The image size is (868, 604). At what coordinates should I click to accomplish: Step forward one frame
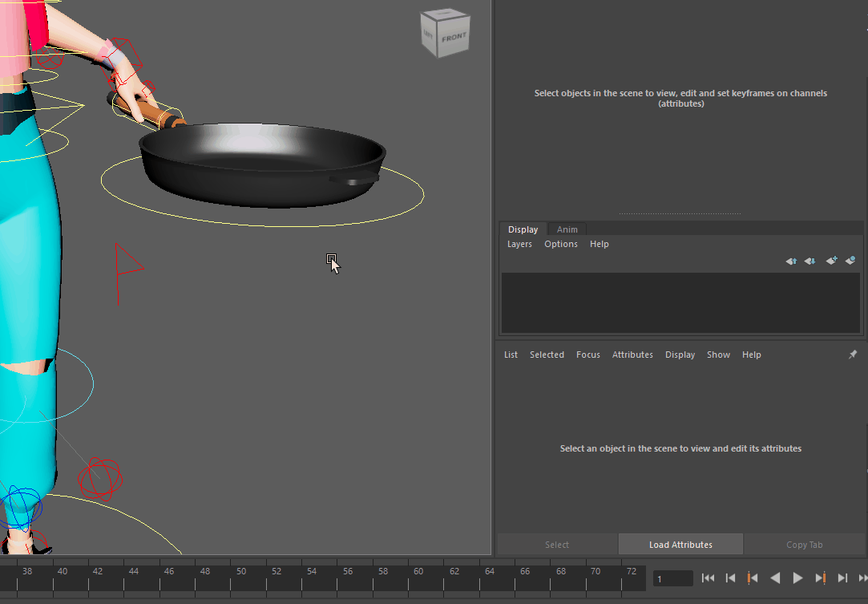842,578
